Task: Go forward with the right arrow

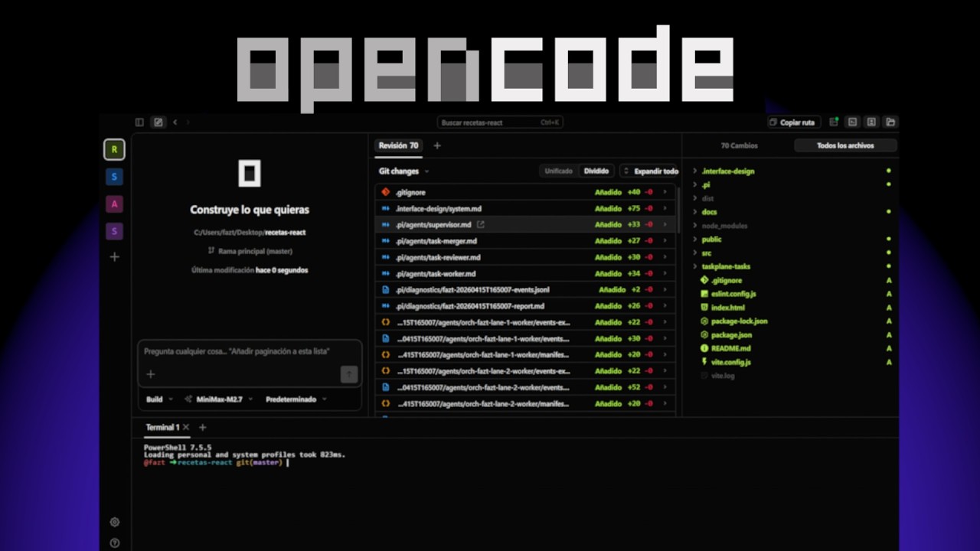Action: pos(188,122)
